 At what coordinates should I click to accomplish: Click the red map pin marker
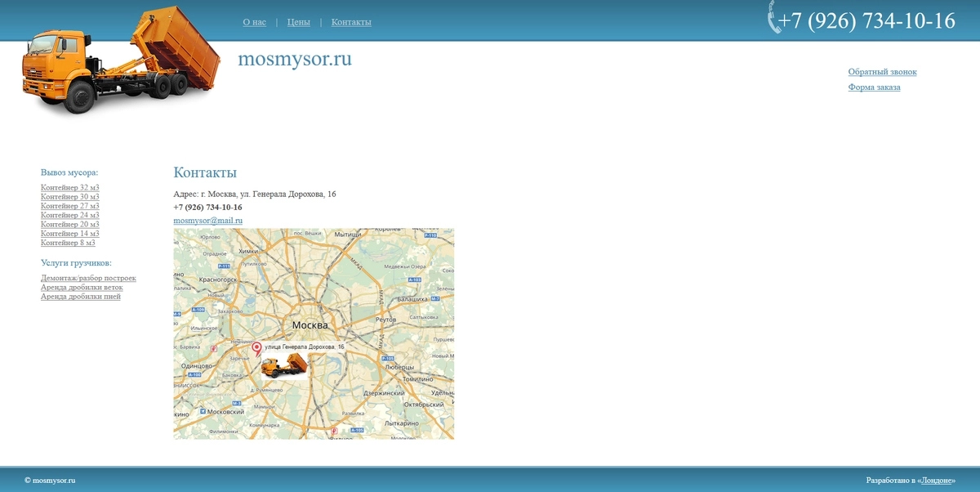[x=256, y=349]
